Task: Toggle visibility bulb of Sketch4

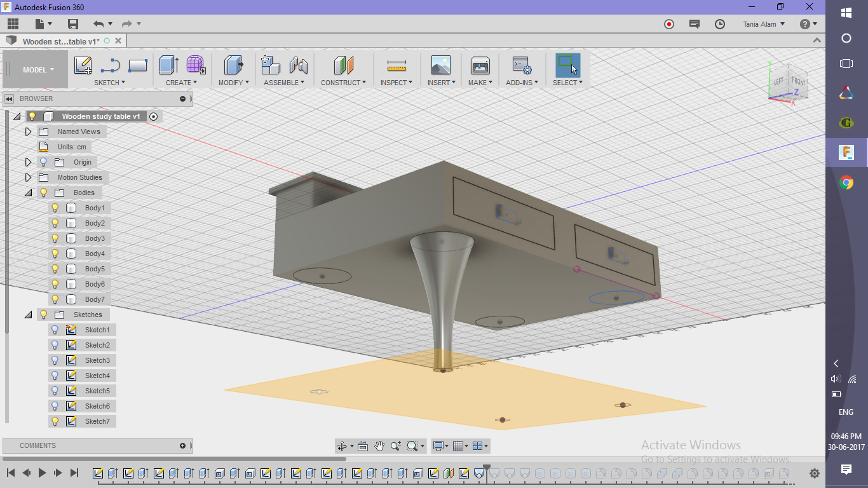Action: [x=55, y=376]
